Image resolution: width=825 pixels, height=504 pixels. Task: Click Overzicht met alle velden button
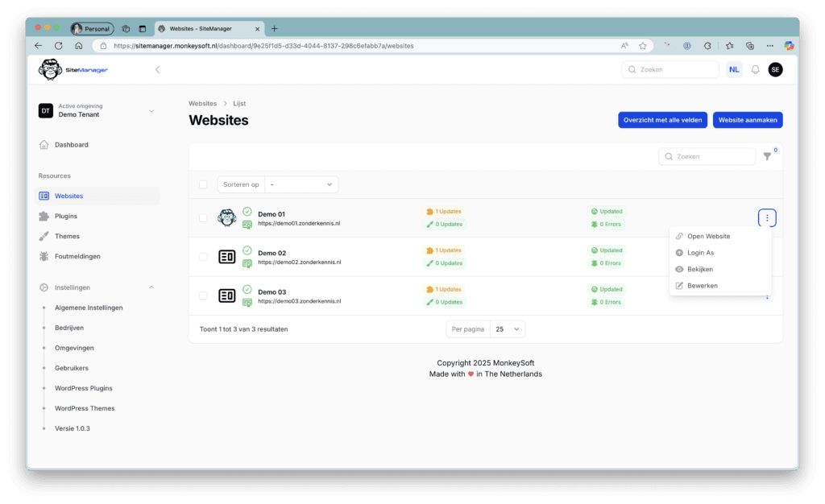[663, 120]
